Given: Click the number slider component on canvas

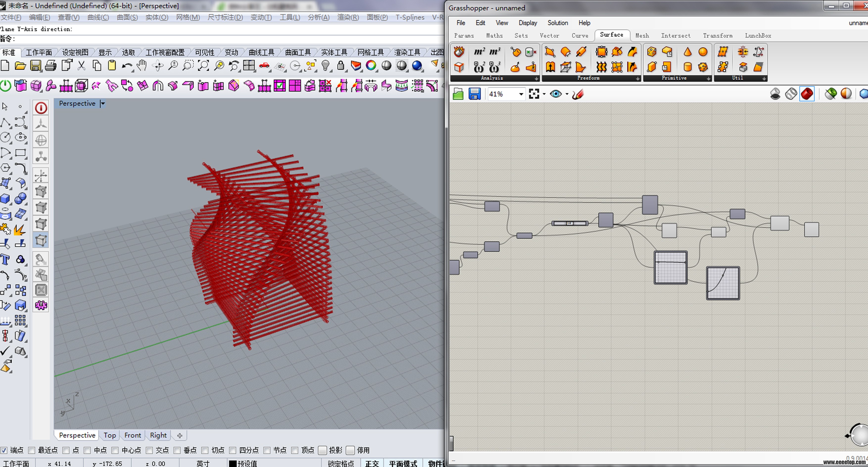Looking at the screenshot, I should click(x=569, y=223).
